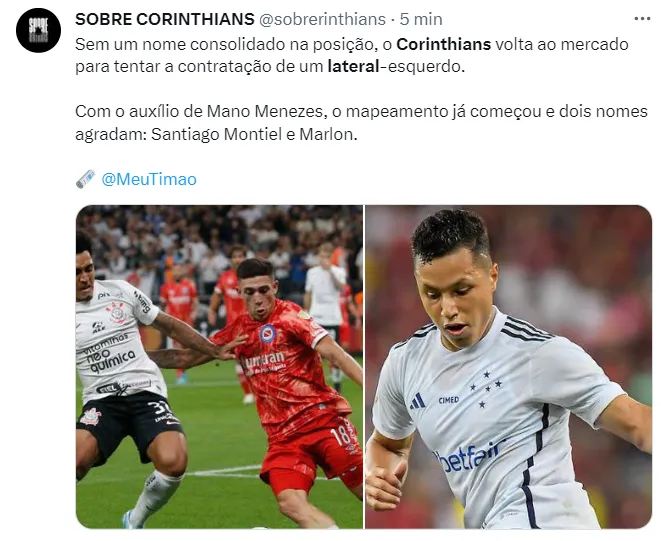Click the Argentinos Juniors crest on the red shirt

click(x=268, y=334)
